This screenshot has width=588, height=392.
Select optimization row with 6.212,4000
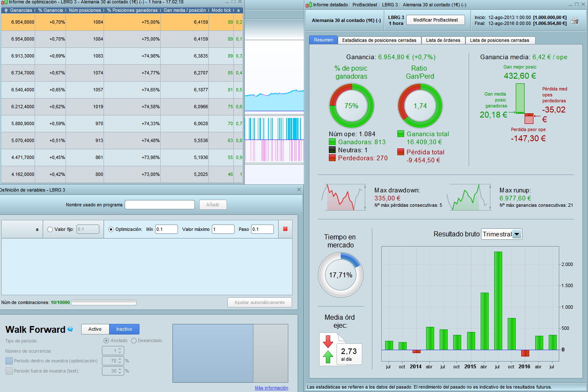pyautogui.click(x=122, y=107)
